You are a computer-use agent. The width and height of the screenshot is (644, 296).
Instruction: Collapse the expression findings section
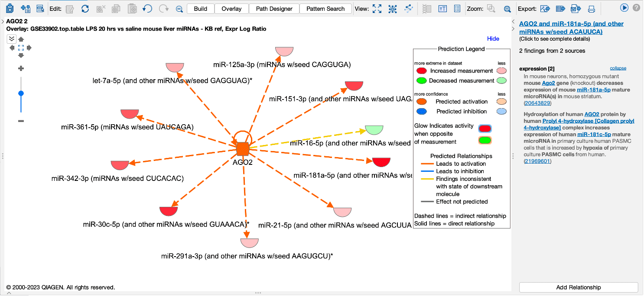[618, 68]
